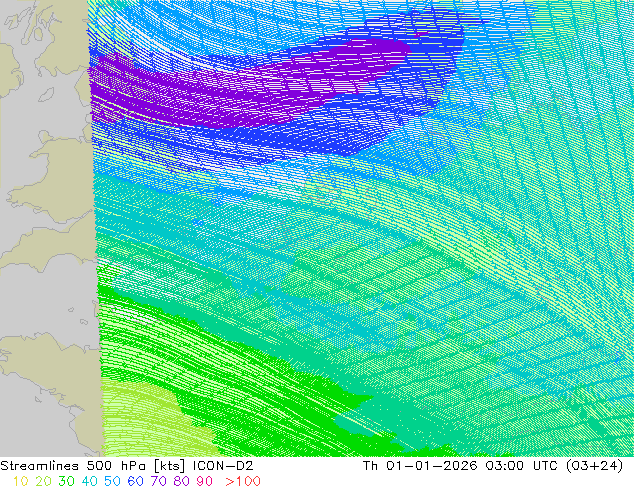Image resolution: width=634 pixels, height=490 pixels.
Task: Select the legend value 50
Action: click(x=112, y=481)
